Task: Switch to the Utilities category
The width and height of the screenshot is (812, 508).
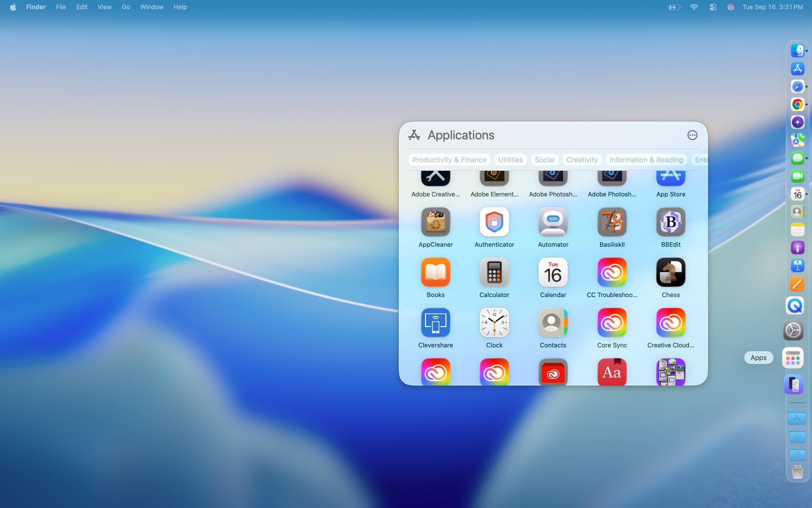Action: pos(510,160)
